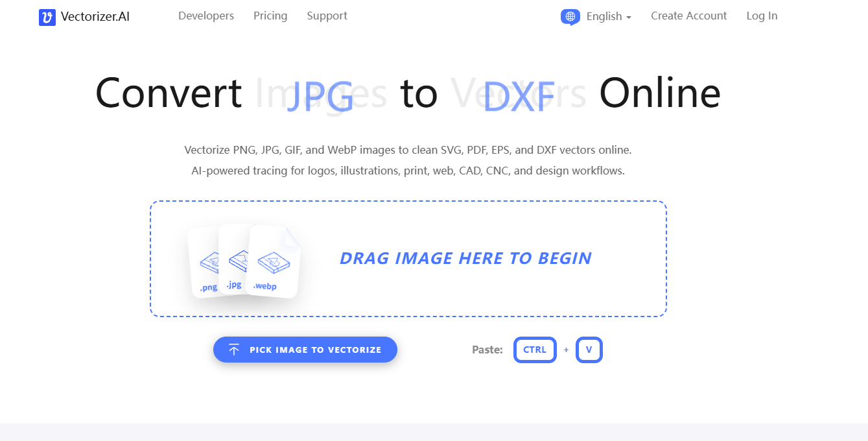Expand the English language dropdown

coord(609,16)
